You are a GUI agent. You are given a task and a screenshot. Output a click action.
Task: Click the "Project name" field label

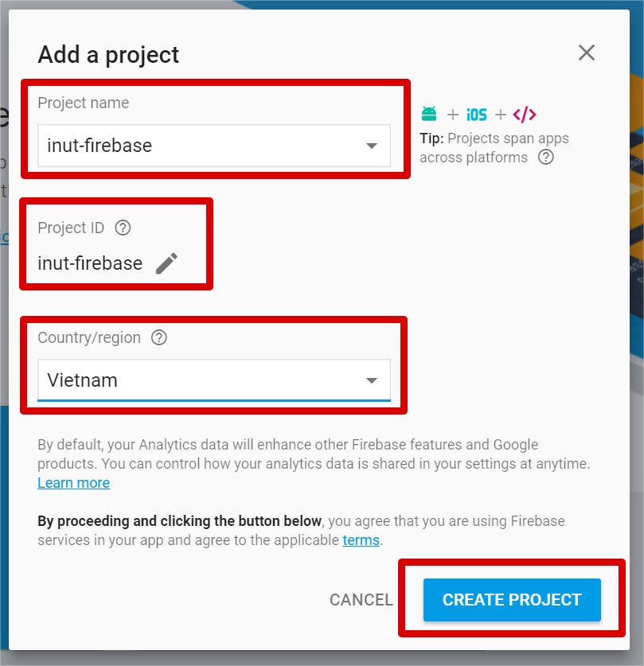(83, 103)
